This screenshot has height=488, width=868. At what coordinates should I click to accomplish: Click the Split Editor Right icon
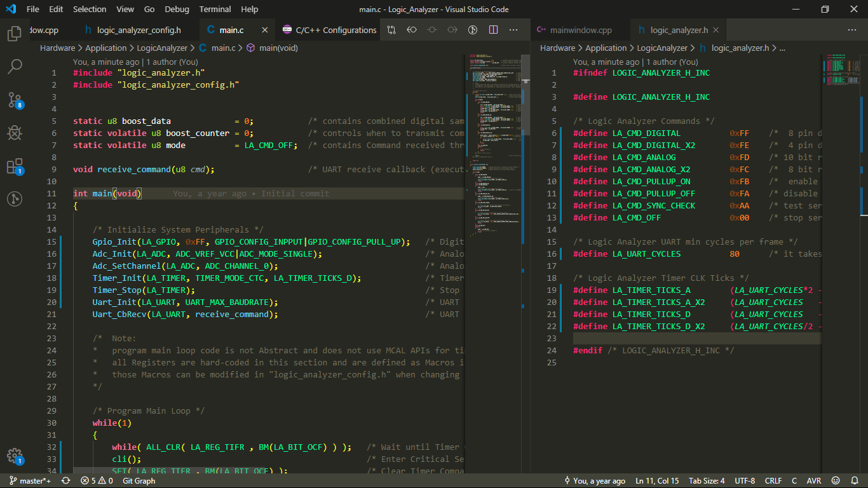pyautogui.click(x=493, y=30)
